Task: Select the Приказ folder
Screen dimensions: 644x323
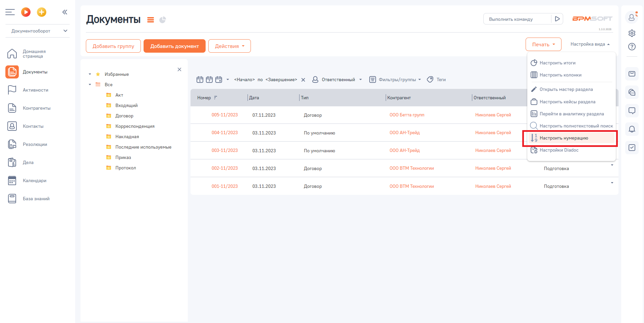Action: click(x=123, y=157)
